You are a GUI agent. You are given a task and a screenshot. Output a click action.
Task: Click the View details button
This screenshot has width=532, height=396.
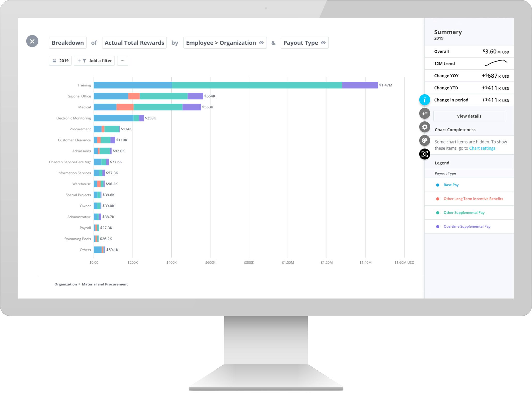(469, 116)
